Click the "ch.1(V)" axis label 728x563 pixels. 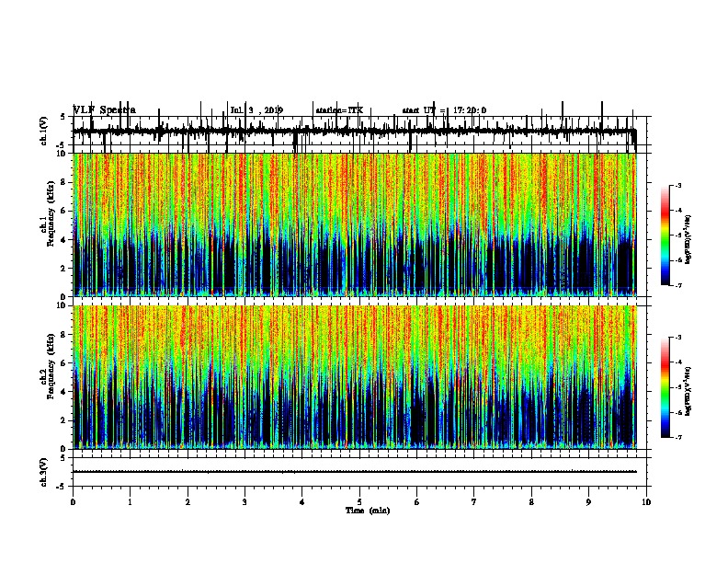point(43,131)
